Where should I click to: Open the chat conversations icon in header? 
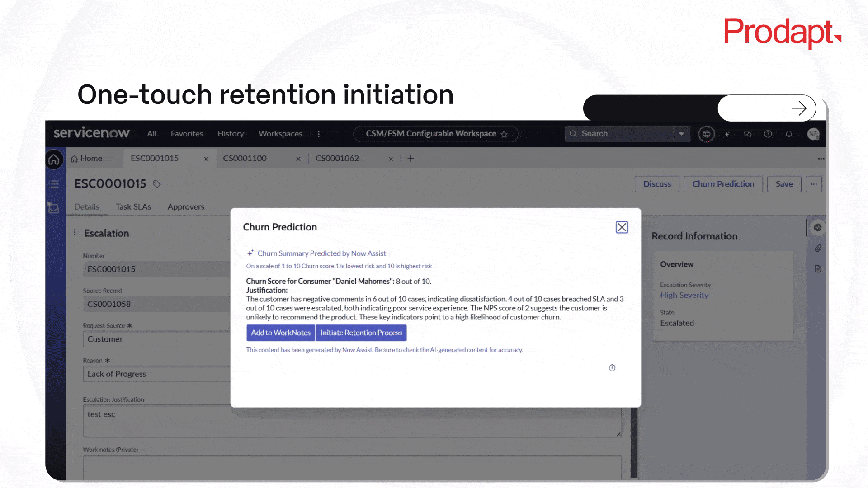(x=747, y=134)
